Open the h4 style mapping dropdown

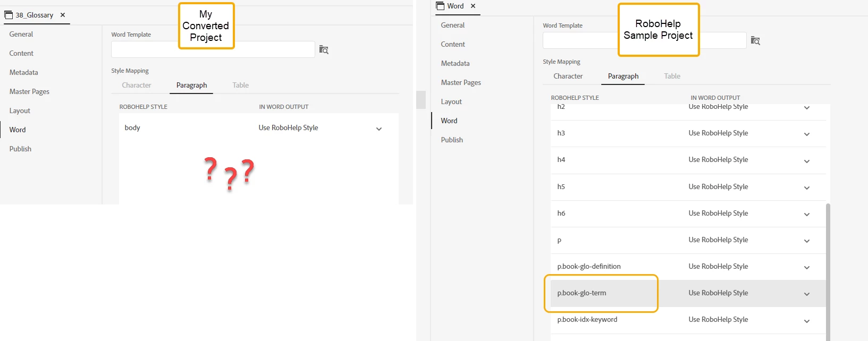click(807, 161)
